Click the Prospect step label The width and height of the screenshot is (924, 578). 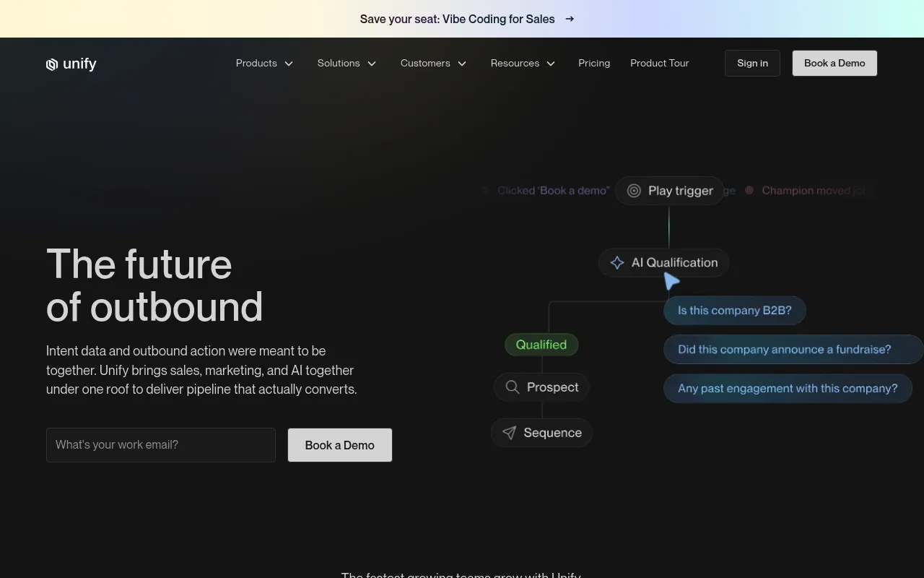tap(553, 387)
